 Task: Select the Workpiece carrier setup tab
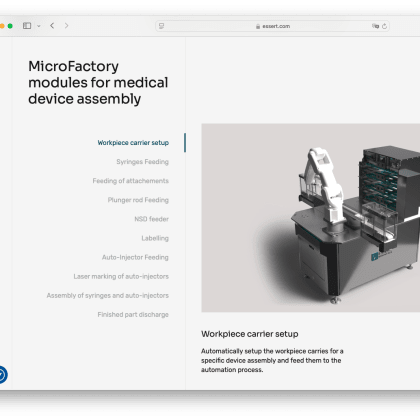click(133, 143)
